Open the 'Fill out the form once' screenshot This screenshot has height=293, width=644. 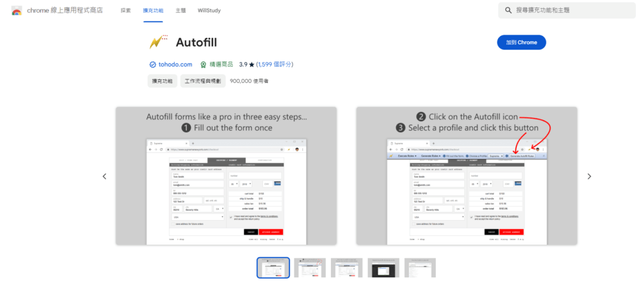[x=226, y=176]
